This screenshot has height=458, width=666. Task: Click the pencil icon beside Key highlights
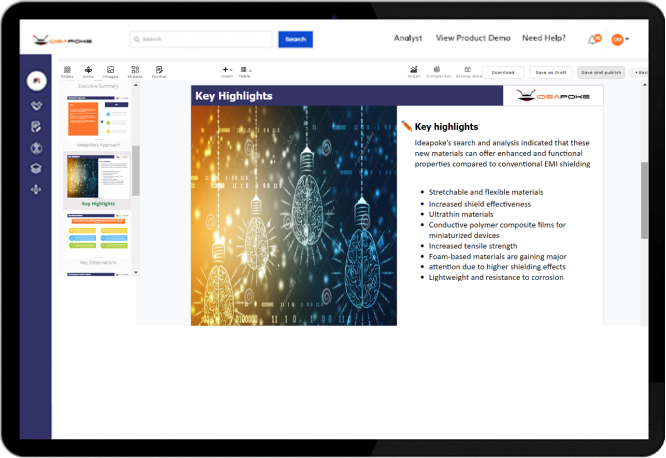[x=406, y=126]
